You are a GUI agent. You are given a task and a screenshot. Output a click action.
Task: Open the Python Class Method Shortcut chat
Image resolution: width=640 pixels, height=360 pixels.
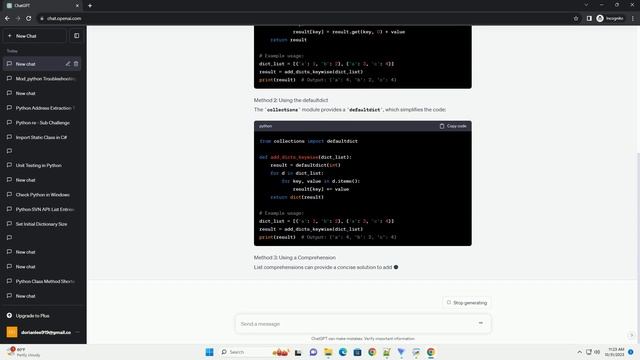42,281
